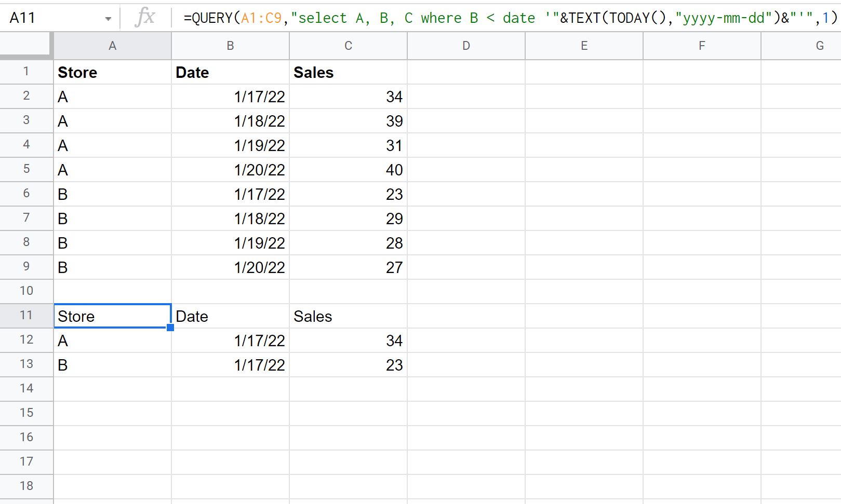Open the Name Box dropdown arrow

tap(108, 19)
